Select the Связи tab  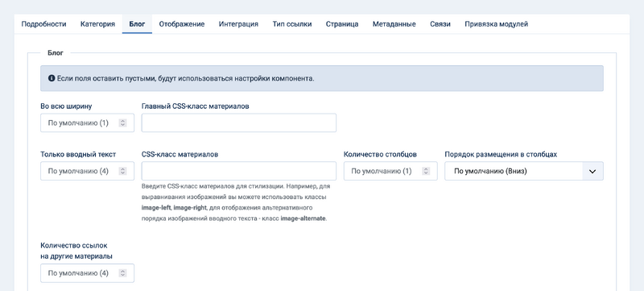[440, 24]
